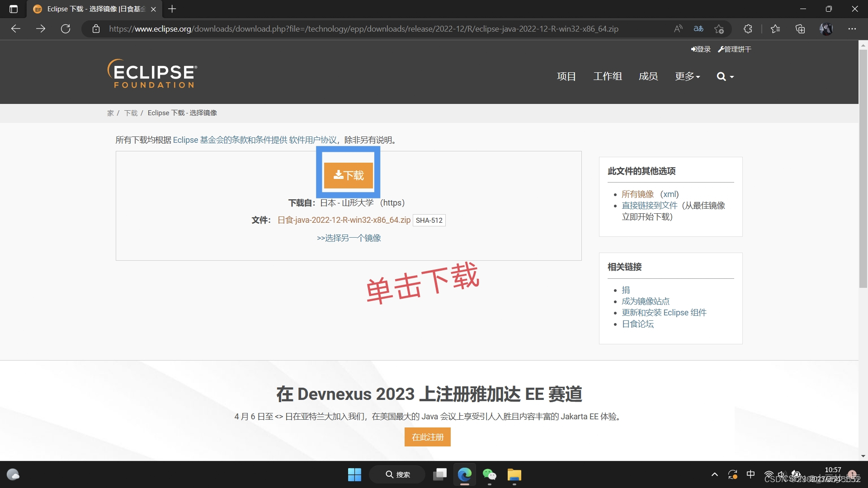Click the orange 下载 download button
The height and width of the screenshot is (488, 868).
tap(349, 175)
